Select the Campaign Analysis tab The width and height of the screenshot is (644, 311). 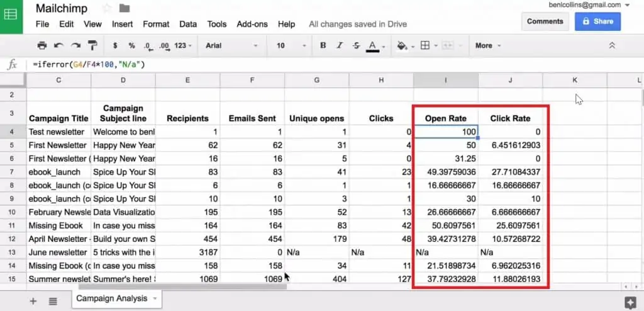116,298
